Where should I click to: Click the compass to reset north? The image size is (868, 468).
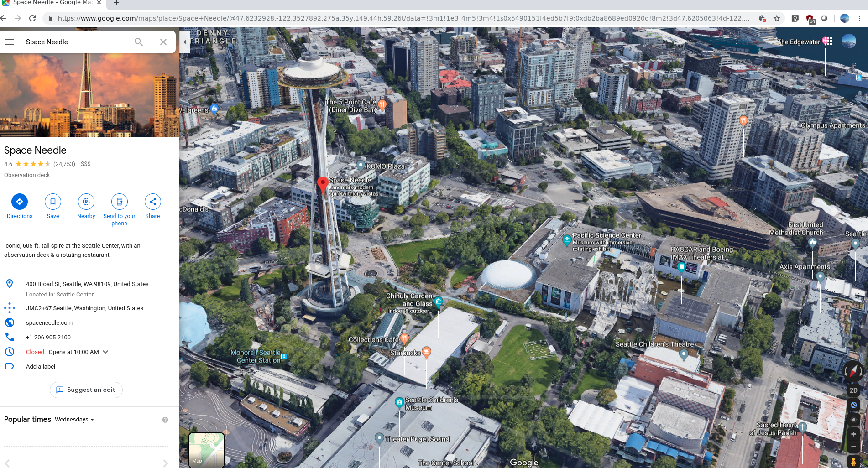click(853, 371)
